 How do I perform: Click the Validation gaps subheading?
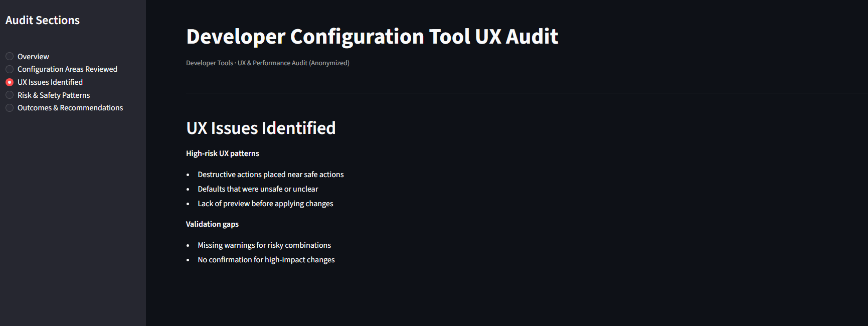(x=212, y=224)
